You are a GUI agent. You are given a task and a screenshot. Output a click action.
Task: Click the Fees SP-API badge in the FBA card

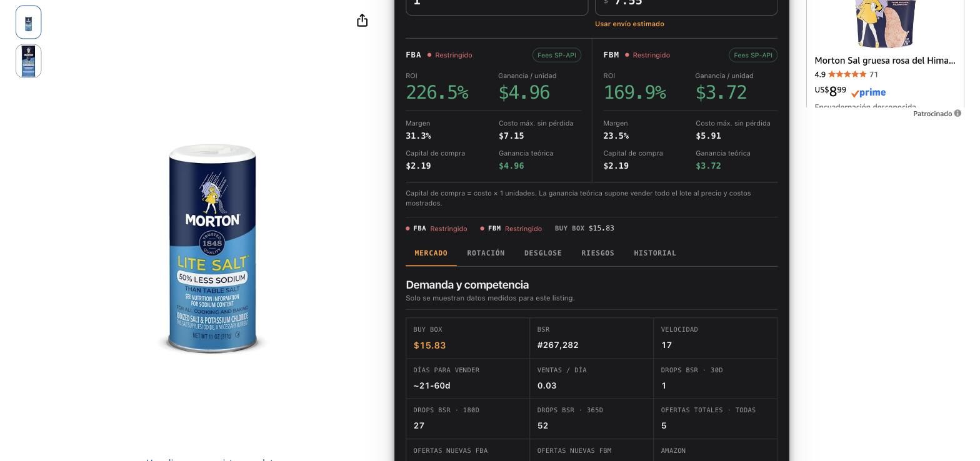[x=556, y=55]
